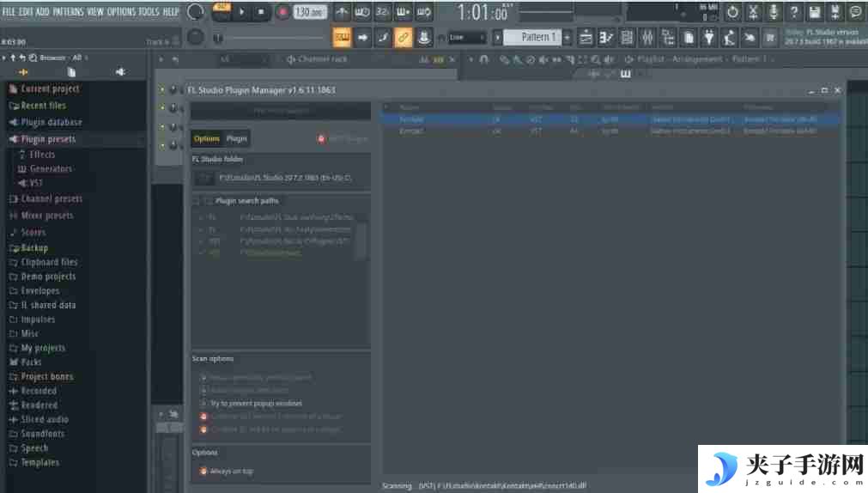868x493 pixels.
Task: Click the FL Studio folder browse button
Action: [x=204, y=178]
